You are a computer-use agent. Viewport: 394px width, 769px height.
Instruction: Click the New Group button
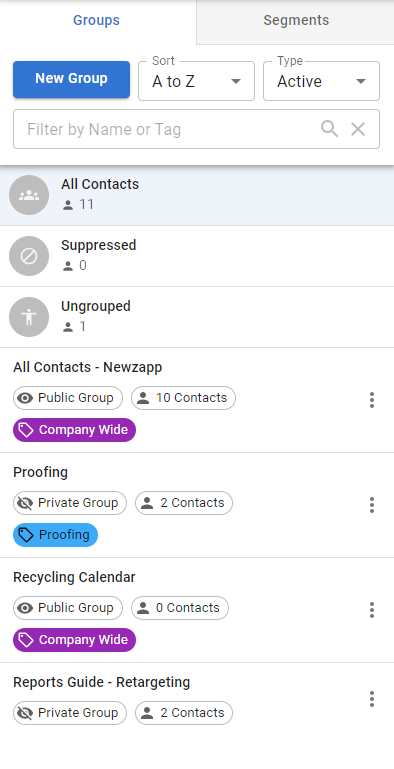72,79
